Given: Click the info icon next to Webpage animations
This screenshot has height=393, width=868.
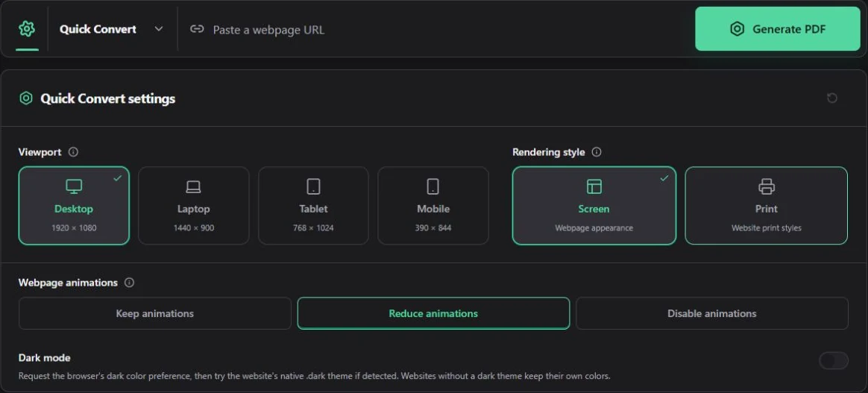Looking at the screenshot, I should click(130, 283).
